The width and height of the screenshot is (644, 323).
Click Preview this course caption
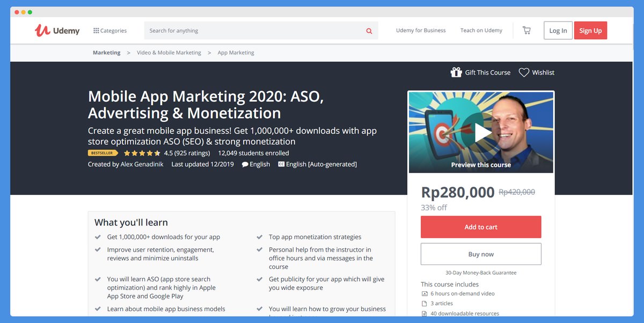point(481,165)
